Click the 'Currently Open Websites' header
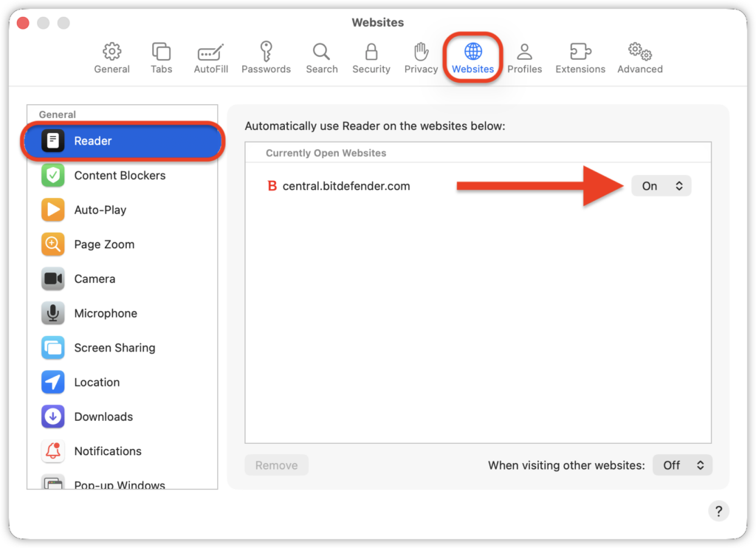This screenshot has height=548, width=756. [x=326, y=153]
